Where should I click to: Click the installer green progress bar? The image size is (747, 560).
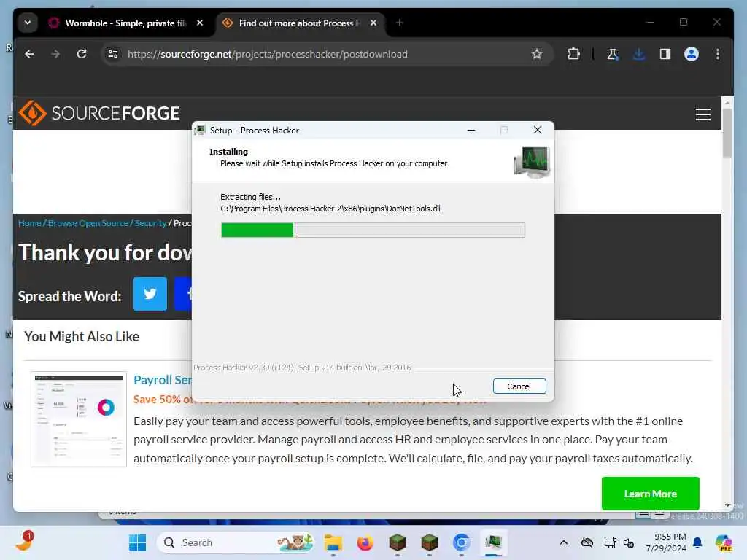point(258,230)
